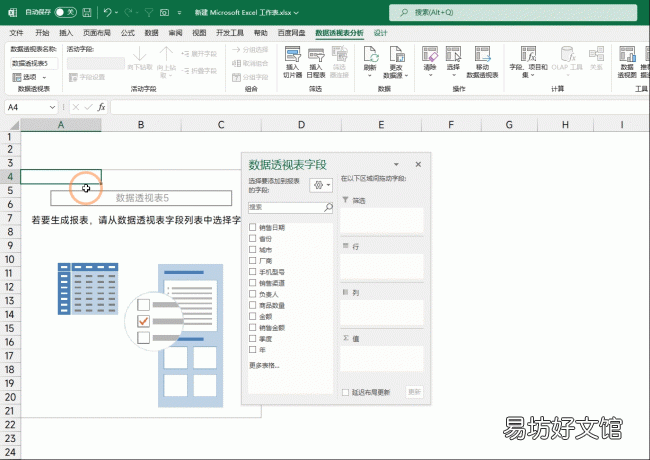Switch to the Design (设计) tab
Screen dimensions: 650x460
tap(380, 33)
